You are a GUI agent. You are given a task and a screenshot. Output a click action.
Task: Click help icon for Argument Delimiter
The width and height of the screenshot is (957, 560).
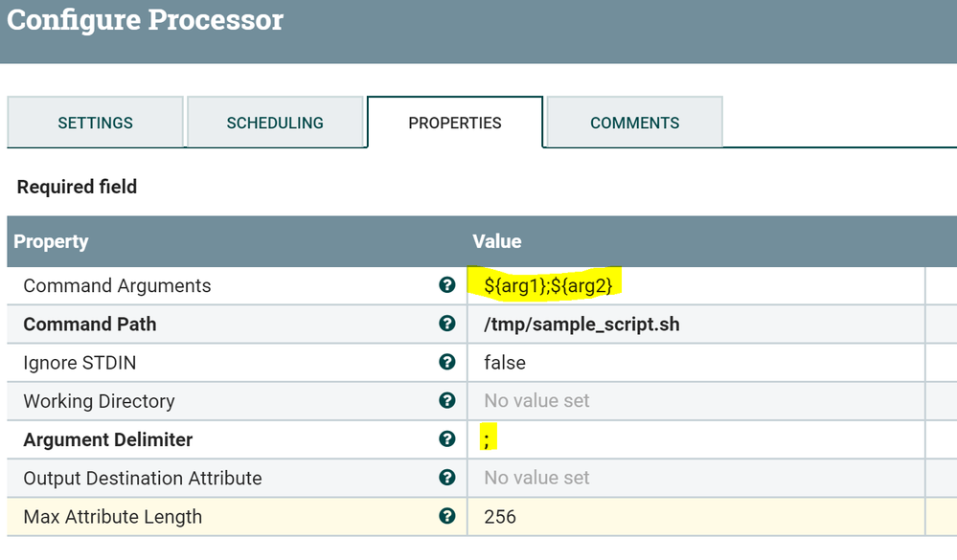pos(446,438)
